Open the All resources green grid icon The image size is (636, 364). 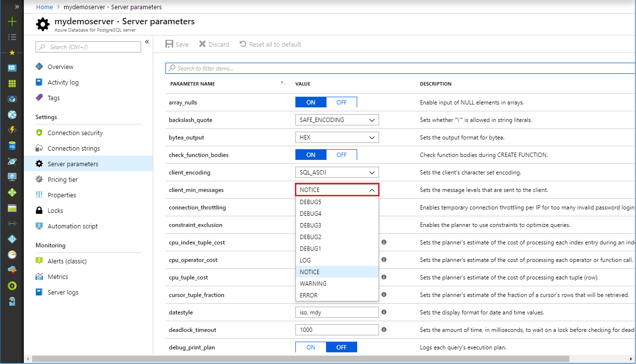(x=12, y=84)
